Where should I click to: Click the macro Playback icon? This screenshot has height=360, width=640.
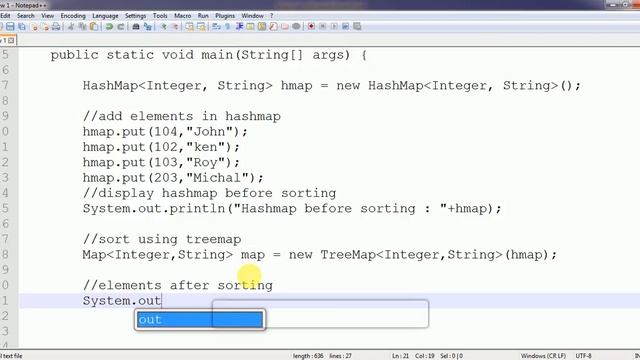point(334,27)
